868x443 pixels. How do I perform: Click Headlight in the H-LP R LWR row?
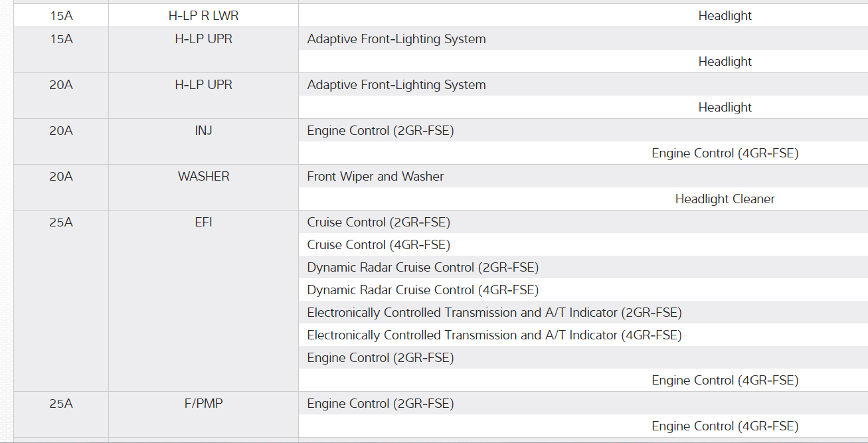[x=725, y=16]
